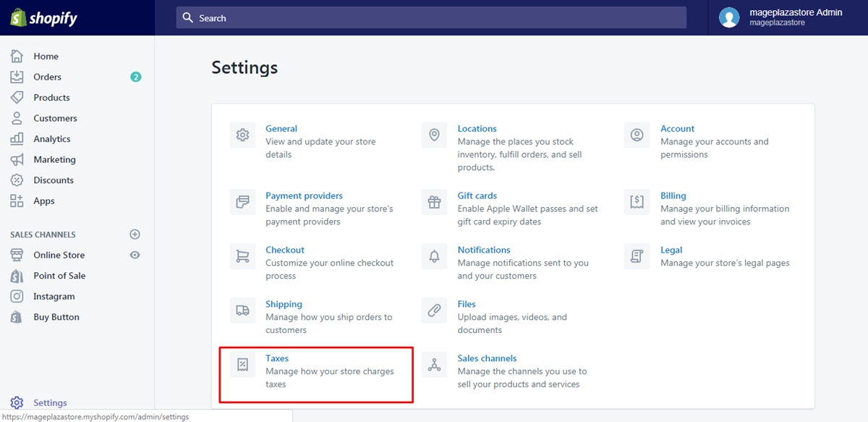The image size is (868, 422).
Task: Open the Payment providers link
Action: (x=304, y=195)
